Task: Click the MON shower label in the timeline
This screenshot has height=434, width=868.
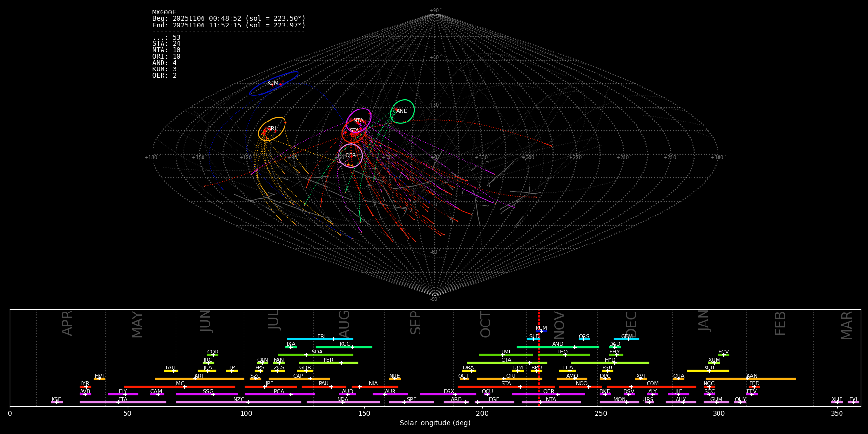Action: click(x=620, y=400)
